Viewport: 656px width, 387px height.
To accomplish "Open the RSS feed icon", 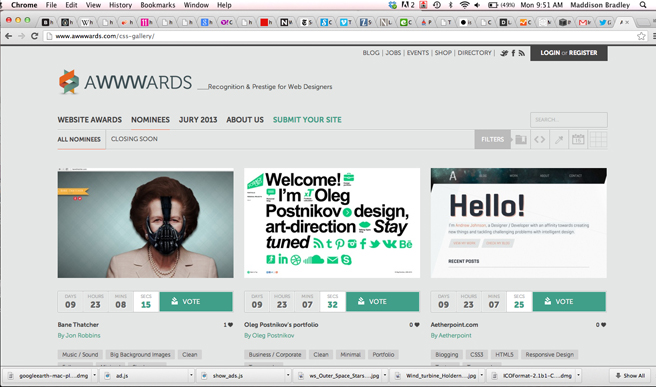I will (x=521, y=53).
